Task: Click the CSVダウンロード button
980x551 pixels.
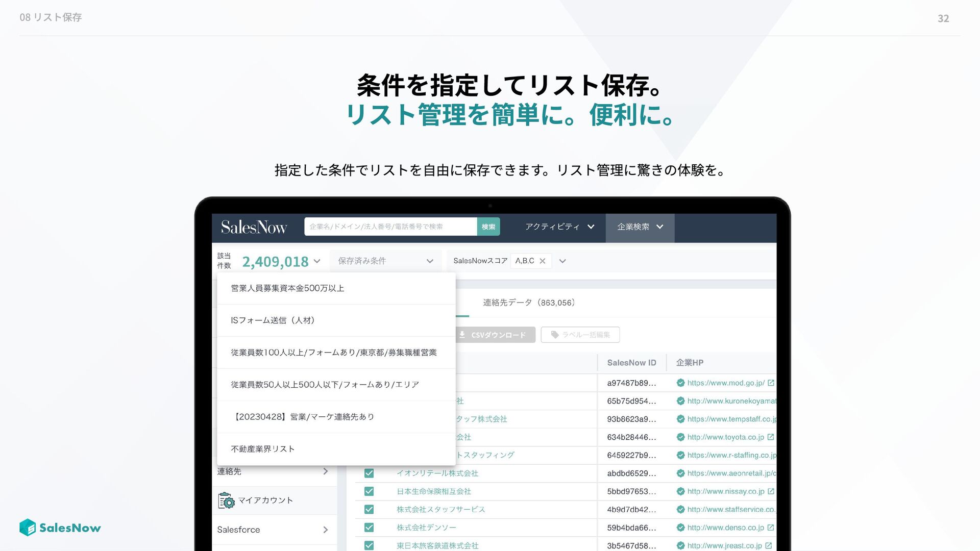Action: (x=495, y=335)
